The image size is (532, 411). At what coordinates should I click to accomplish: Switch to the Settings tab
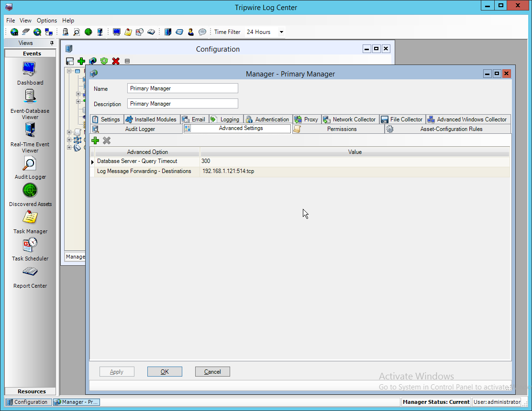point(107,119)
